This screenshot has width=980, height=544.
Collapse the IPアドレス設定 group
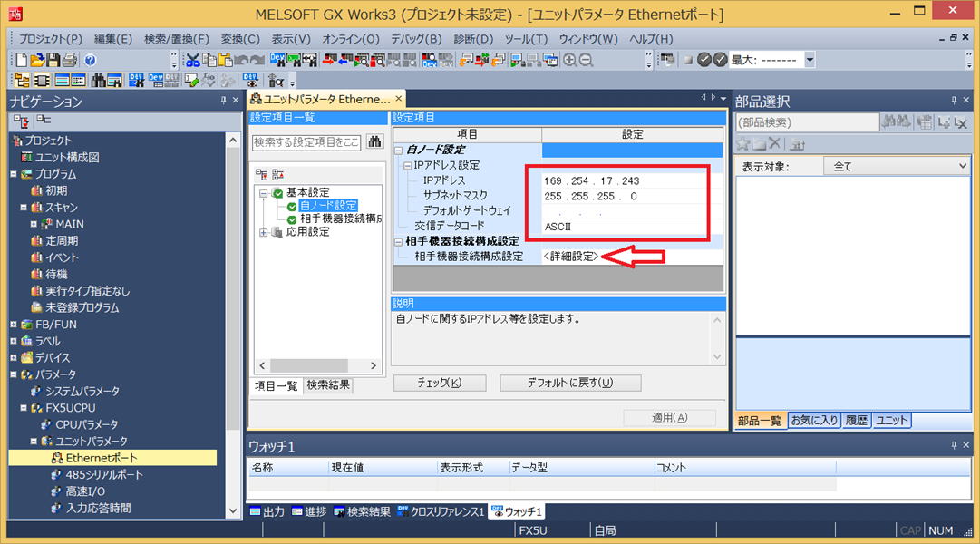407,166
